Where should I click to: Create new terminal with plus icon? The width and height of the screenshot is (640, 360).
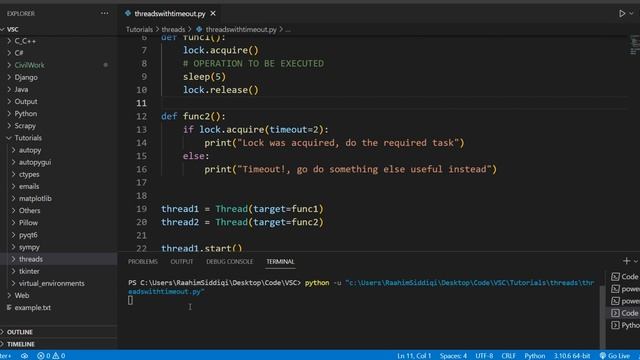(627, 261)
